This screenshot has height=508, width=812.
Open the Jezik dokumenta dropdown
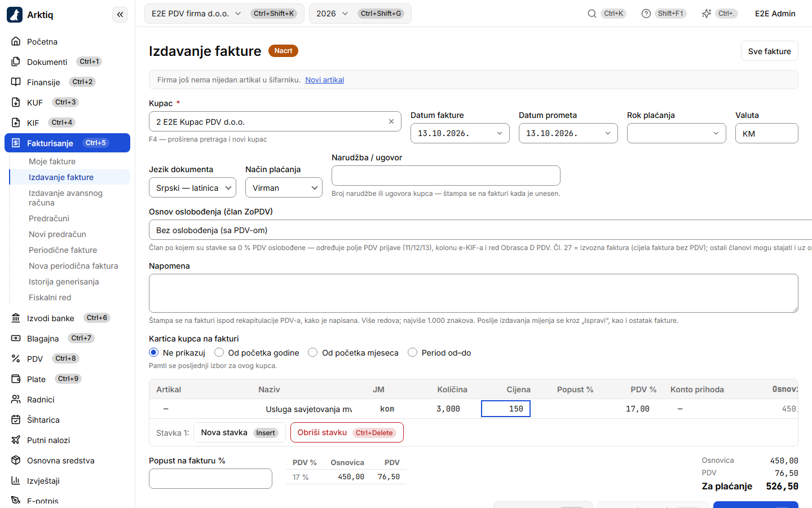pos(193,188)
